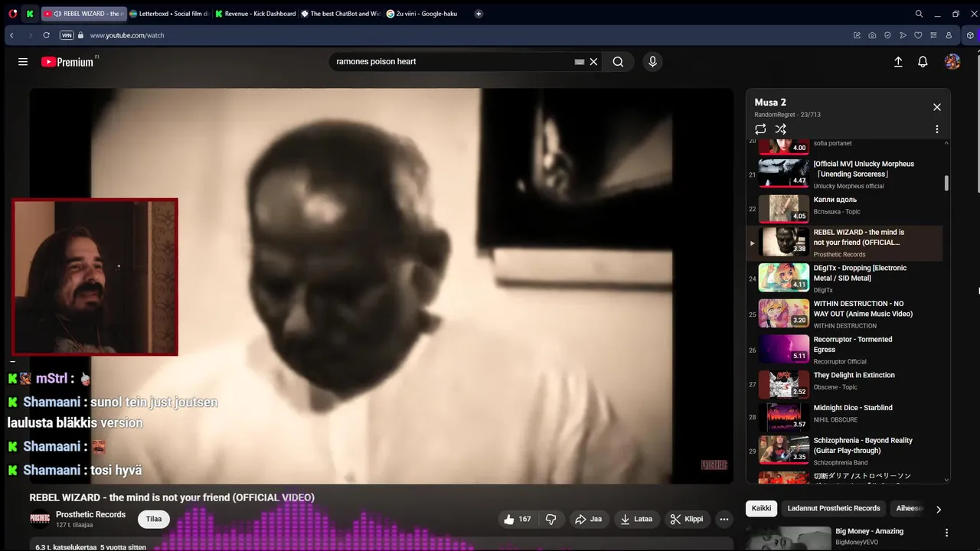This screenshot has width=980, height=551.
Task: Click the youtube.com address bar URL
Action: click(127, 35)
